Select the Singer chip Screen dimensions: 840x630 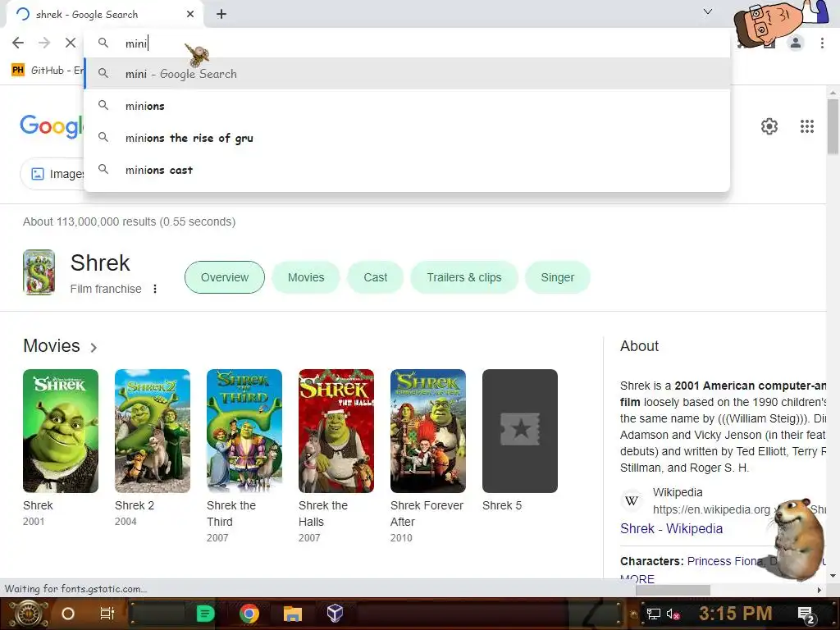pyautogui.click(x=558, y=277)
